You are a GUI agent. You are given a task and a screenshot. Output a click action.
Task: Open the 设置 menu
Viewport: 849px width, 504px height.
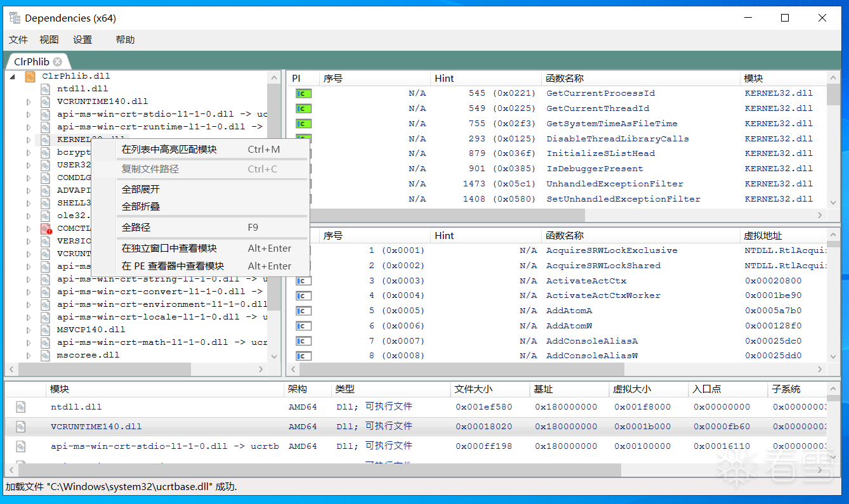tap(82, 40)
